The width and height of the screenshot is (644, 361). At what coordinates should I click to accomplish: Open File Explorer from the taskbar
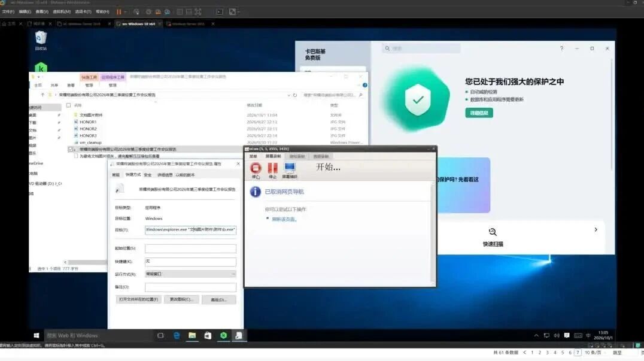[192, 335]
